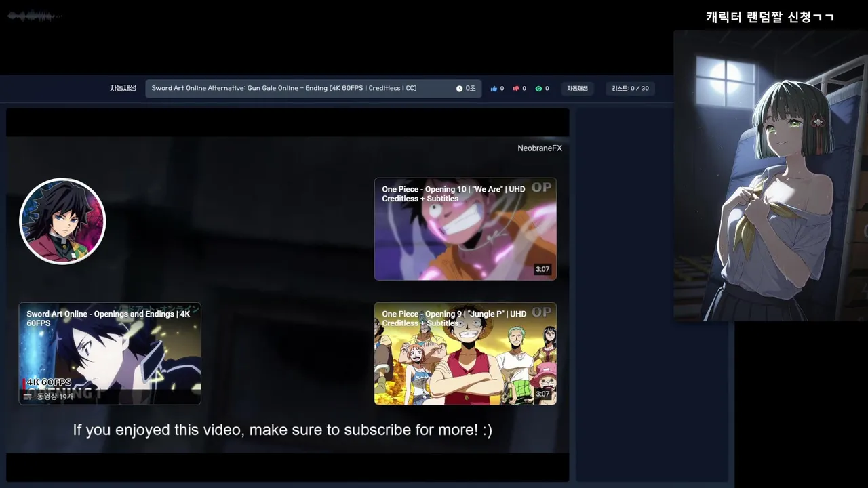Open Sword Art Online Openings and Endings playlist
The width and height of the screenshot is (868, 488).
click(x=110, y=354)
